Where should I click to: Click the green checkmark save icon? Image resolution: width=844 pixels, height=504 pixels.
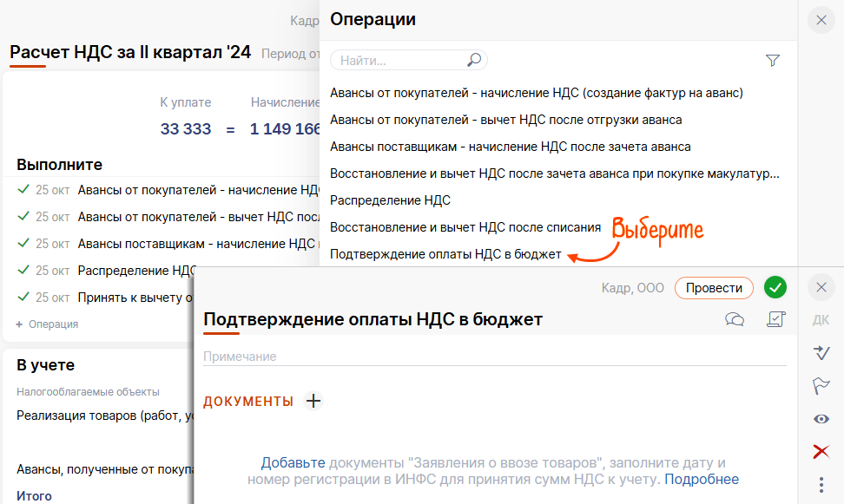pyautogui.click(x=775, y=287)
